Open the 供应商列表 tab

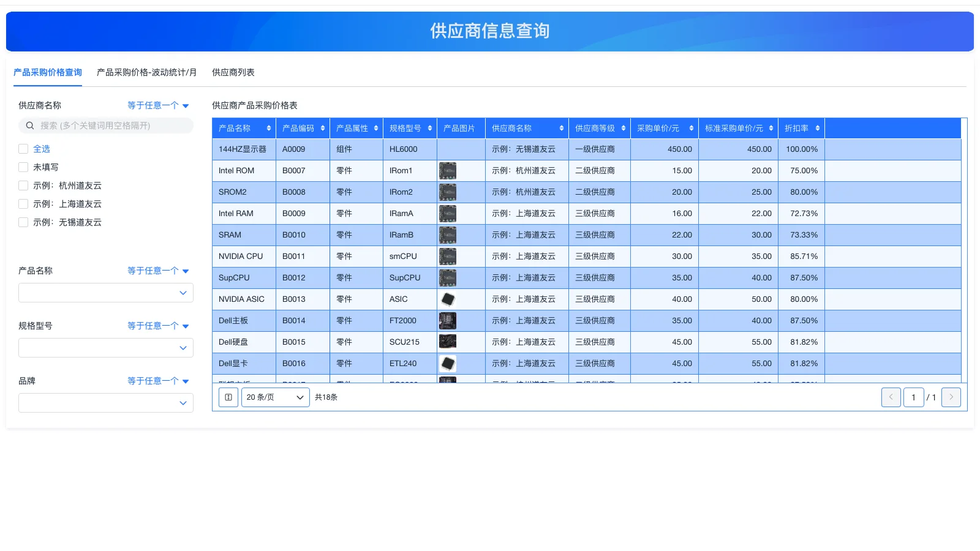coord(233,72)
